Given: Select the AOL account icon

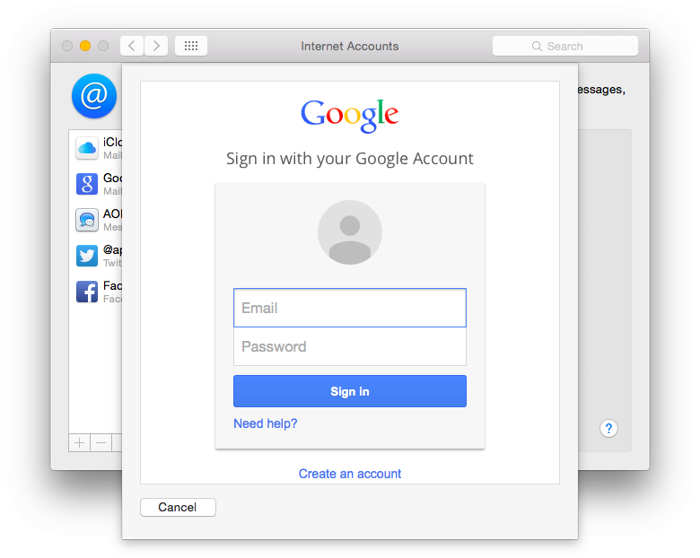Looking at the screenshot, I should tap(87, 220).
